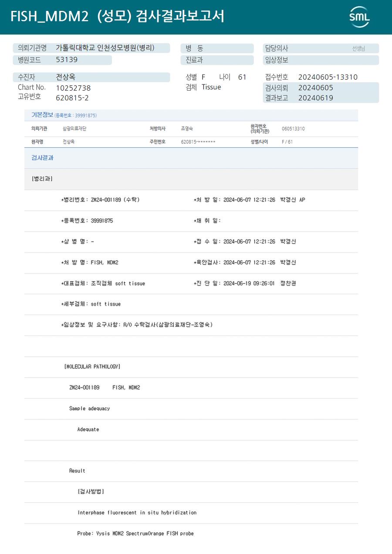Click the Adequate result text

pyautogui.click(x=88, y=429)
